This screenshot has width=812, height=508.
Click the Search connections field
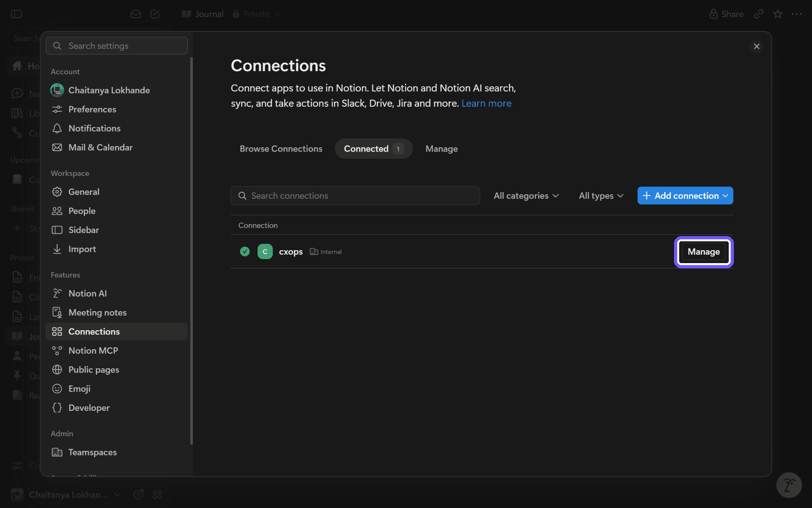coord(355,196)
